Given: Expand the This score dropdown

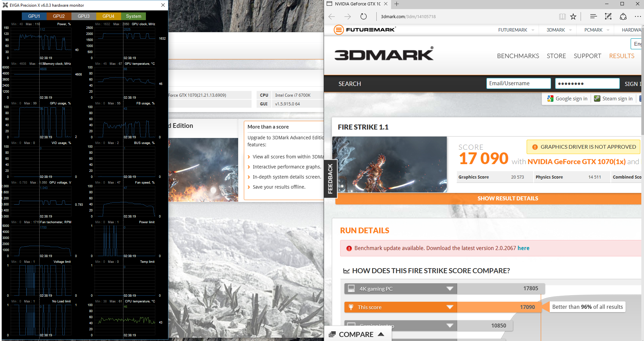Looking at the screenshot, I should 450,307.
